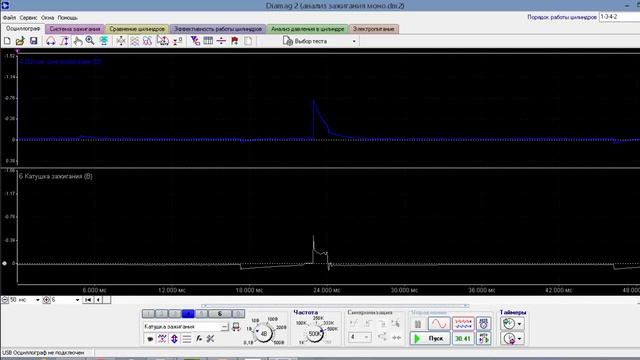This screenshot has width=640, height=360.
Task: Click the blue up-down arrows icon in the channel panel
Action: 174,339
